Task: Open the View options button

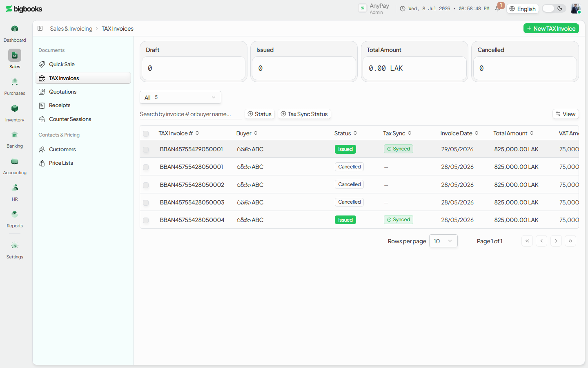Action: point(566,114)
